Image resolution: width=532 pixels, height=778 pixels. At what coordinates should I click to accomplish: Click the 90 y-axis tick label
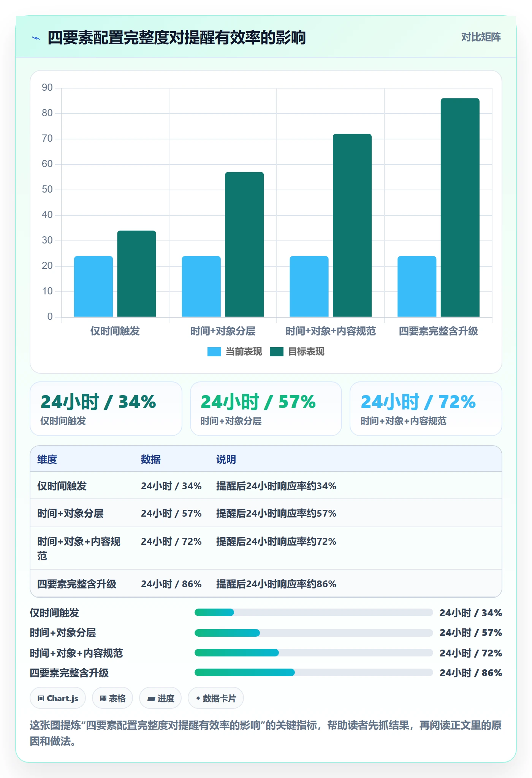[47, 88]
